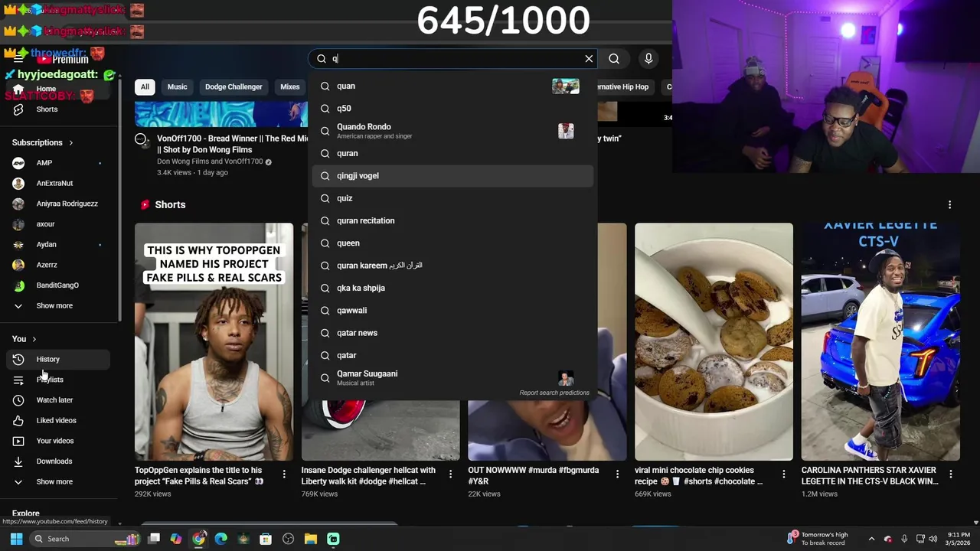This screenshot has width=980, height=551.
Task: Select the Quando Rondo suggestion
Action: tap(452, 131)
